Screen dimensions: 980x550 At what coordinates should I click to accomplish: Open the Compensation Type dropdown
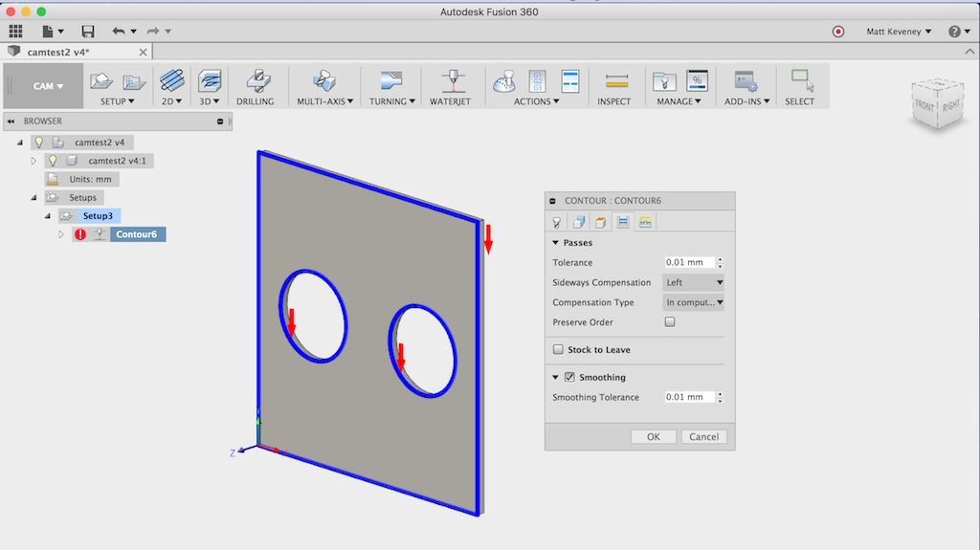[693, 302]
